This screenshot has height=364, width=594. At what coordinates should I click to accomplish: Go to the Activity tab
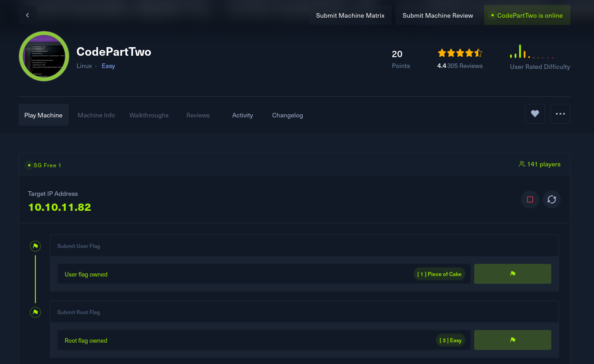click(242, 115)
